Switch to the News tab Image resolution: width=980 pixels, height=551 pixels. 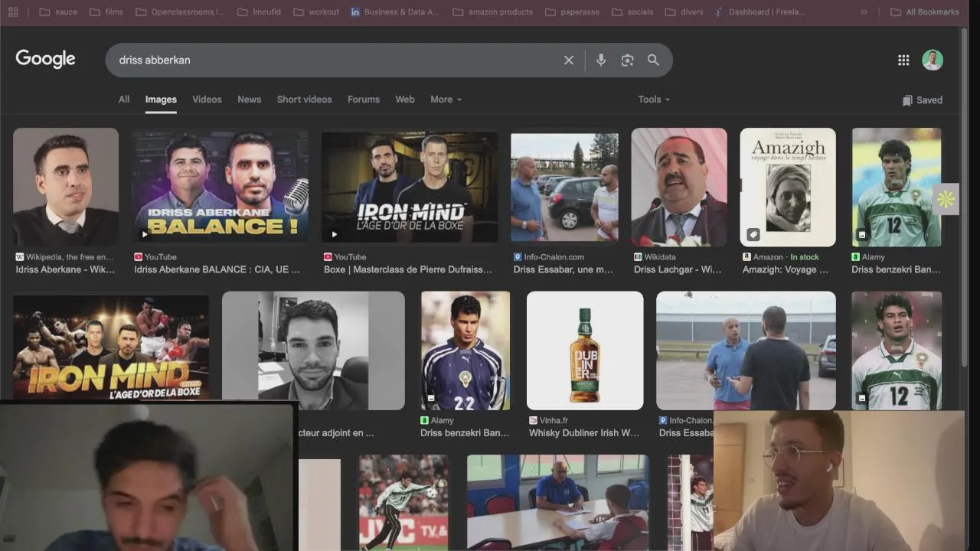(x=250, y=99)
